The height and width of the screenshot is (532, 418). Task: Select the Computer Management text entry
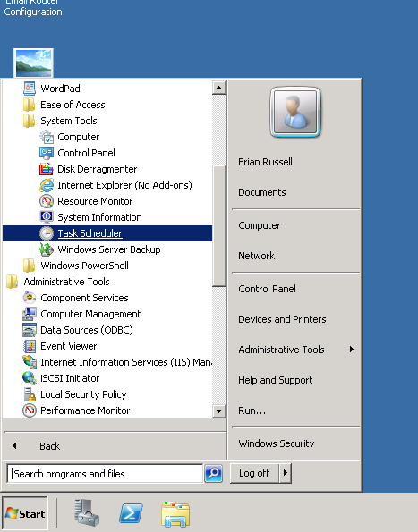pyautogui.click(x=90, y=314)
